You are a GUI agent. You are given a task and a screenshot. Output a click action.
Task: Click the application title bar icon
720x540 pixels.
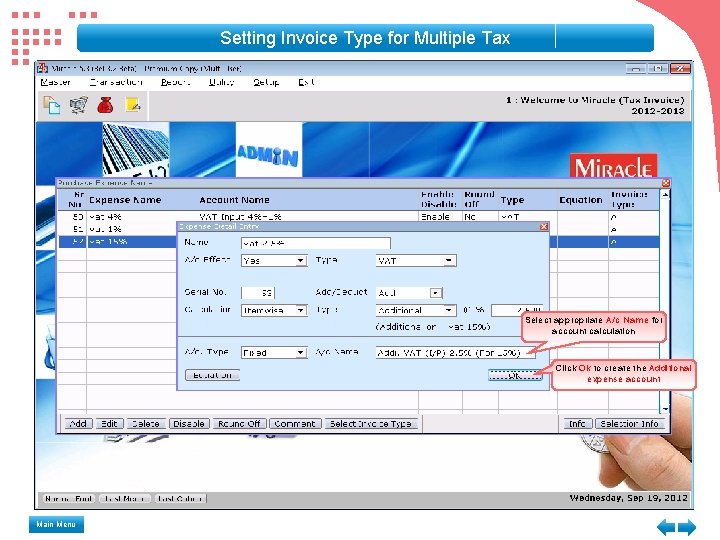pyautogui.click(x=43, y=68)
